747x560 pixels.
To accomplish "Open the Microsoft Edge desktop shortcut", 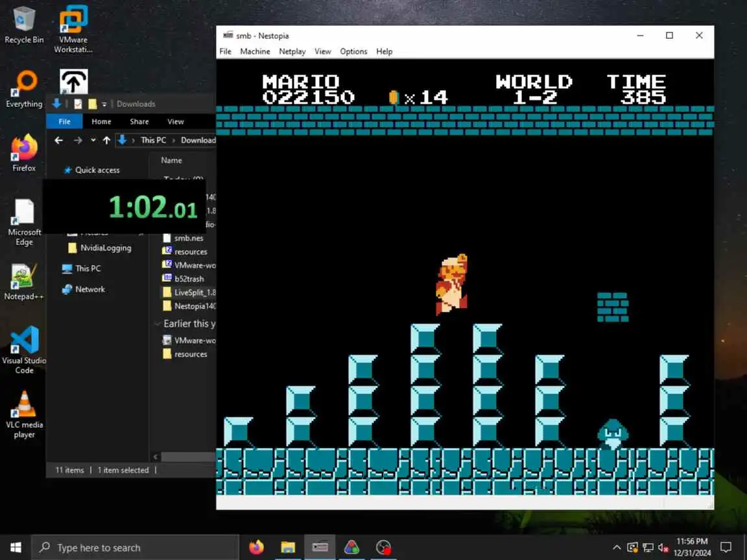I will 24,222.
